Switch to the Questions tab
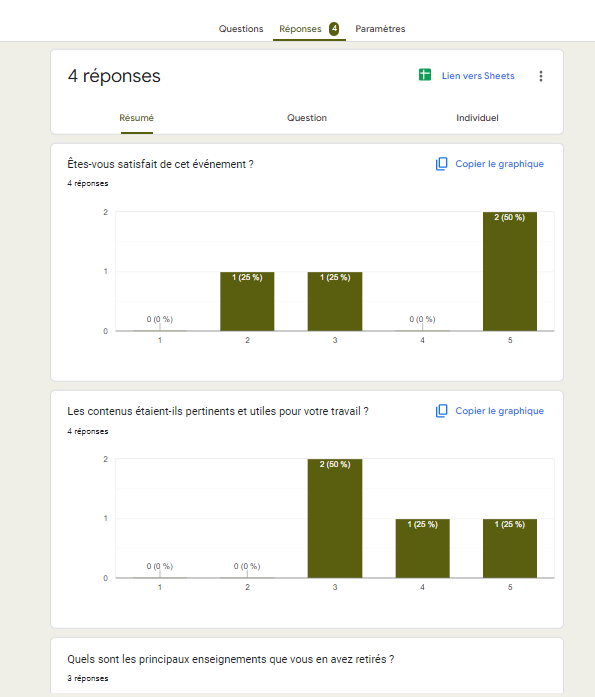This screenshot has width=595, height=697. (x=241, y=29)
